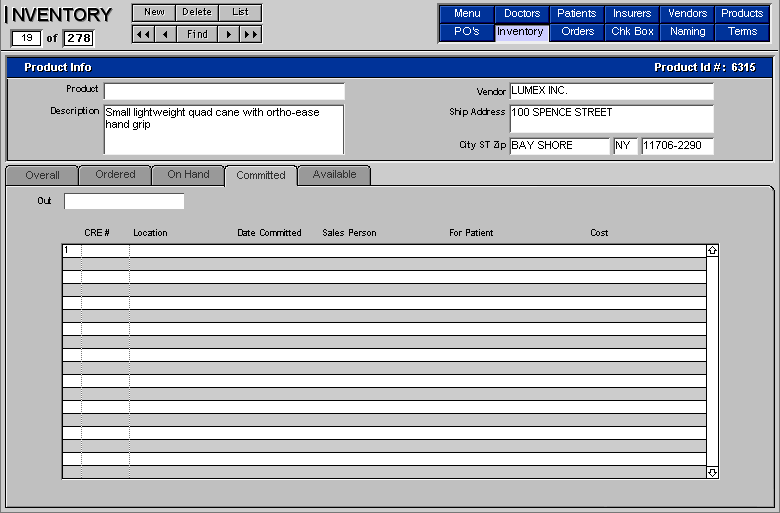Go to the next record
Image resolution: width=780 pixels, height=513 pixels.
tap(228, 34)
